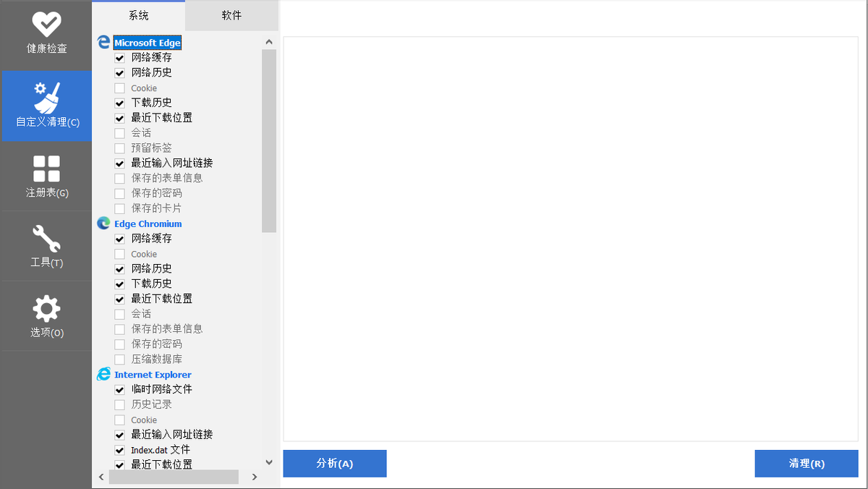
Task: Click the up arrow on the vertical scrollbar
Action: 268,41
